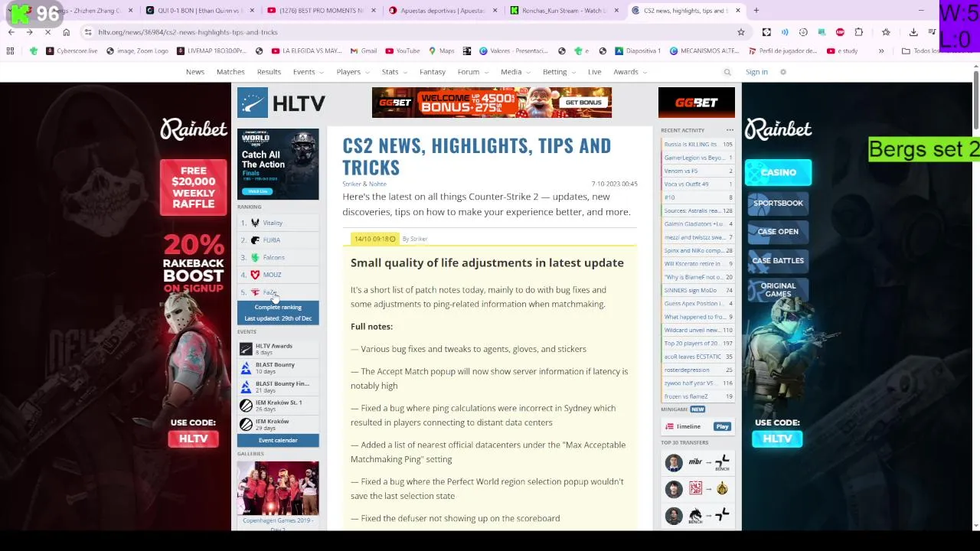Close the CS2 news tab

(737, 11)
